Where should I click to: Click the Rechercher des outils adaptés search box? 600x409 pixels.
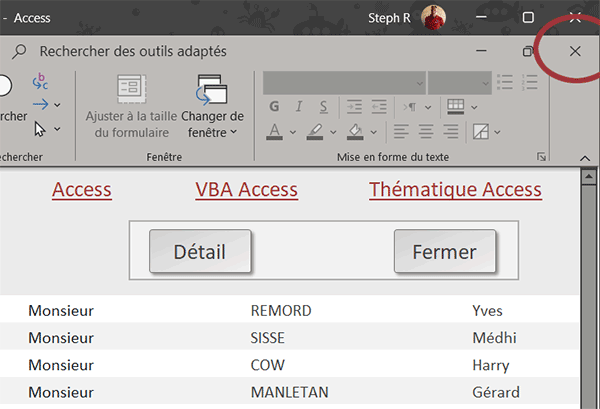click(133, 51)
